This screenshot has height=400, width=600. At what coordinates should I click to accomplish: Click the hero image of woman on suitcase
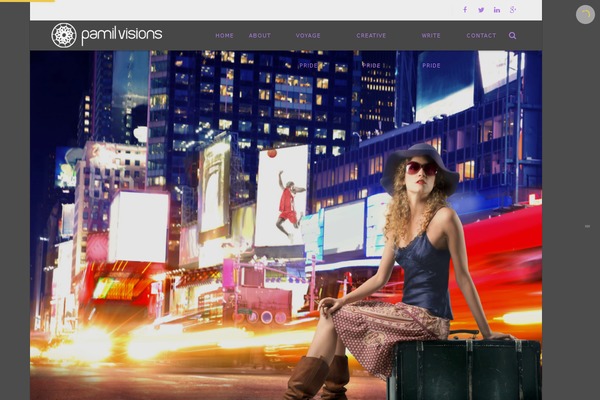point(286,225)
